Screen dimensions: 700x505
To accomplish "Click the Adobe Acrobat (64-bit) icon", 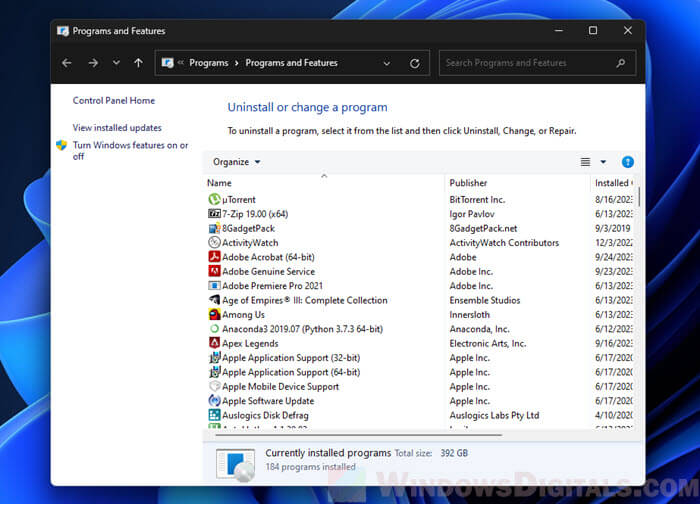I will (x=214, y=257).
